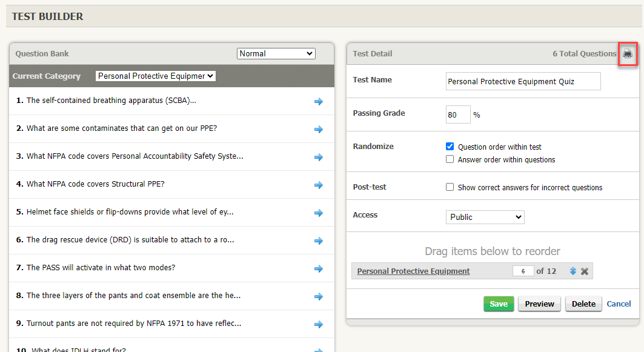Add the PPE contaminates question via arrow
Viewport: 644px width, 352px height.
point(319,130)
